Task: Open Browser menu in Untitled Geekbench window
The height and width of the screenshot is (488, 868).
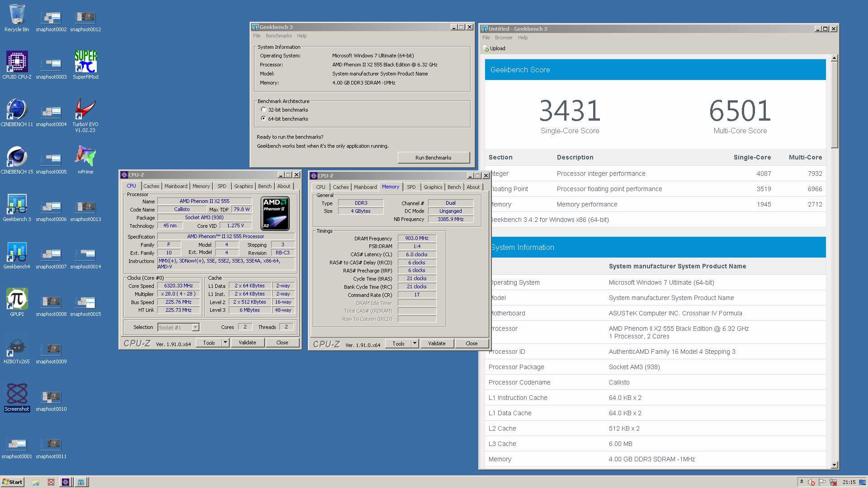Action: click(x=504, y=38)
